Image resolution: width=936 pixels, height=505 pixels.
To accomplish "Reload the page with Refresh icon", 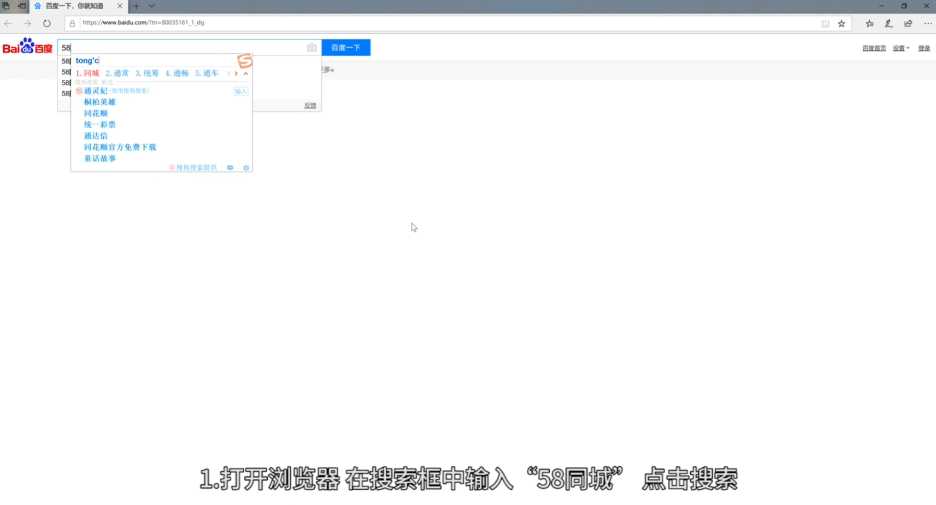I will pos(47,23).
